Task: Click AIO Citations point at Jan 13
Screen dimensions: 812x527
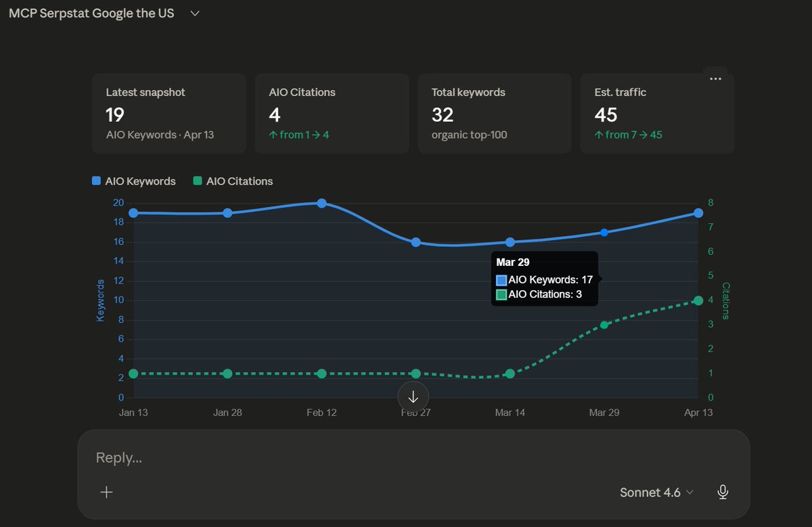Action: coord(133,373)
